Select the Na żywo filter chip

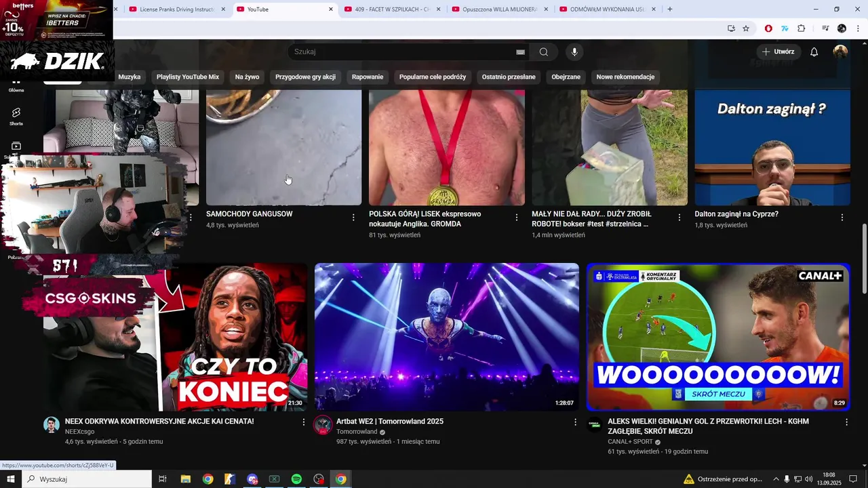click(x=247, y=77)
